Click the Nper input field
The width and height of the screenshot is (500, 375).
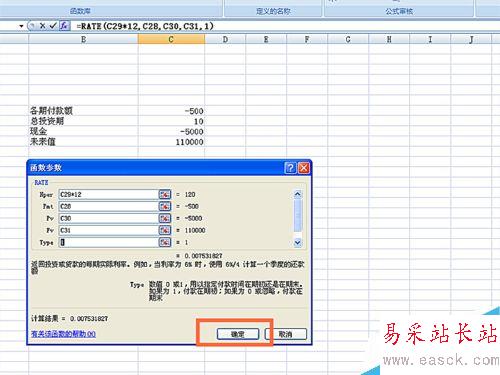109,194
